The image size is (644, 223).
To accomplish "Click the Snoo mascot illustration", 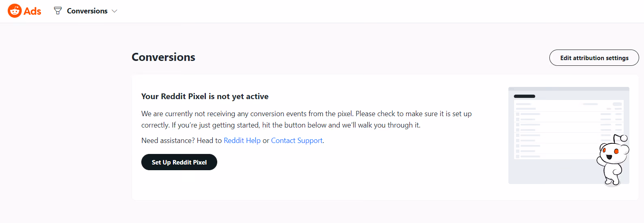I will tap(613, 160).
